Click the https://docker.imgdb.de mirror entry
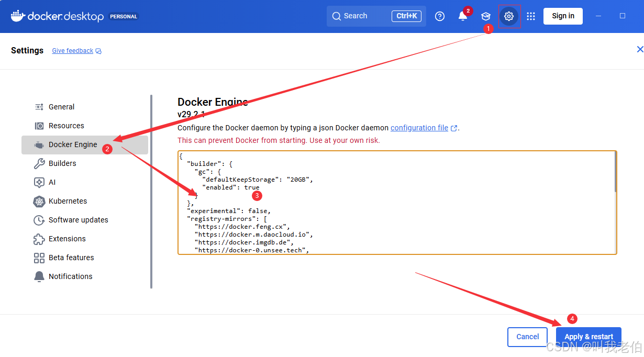This screenshot has height=357, width=644. click(244, 242)
